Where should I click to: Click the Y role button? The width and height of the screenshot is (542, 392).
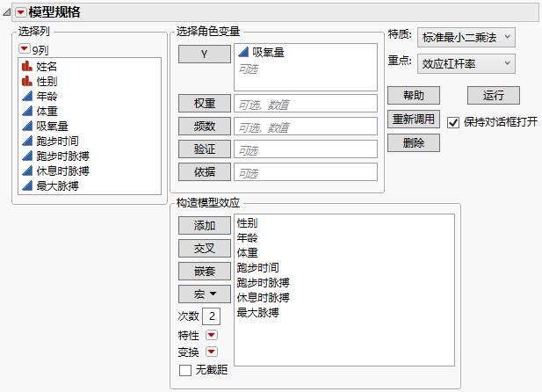pos(205,54)
